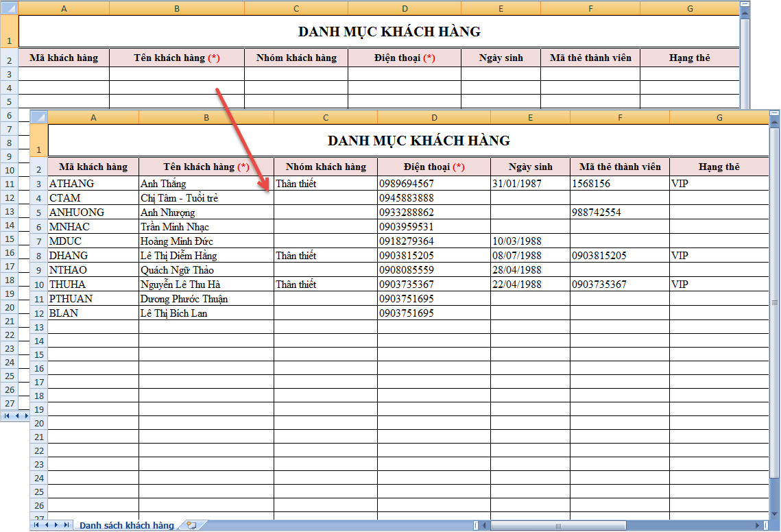
Task: Click the Insert Worksheet icon next to sheet tab
Action: [190, 525]
